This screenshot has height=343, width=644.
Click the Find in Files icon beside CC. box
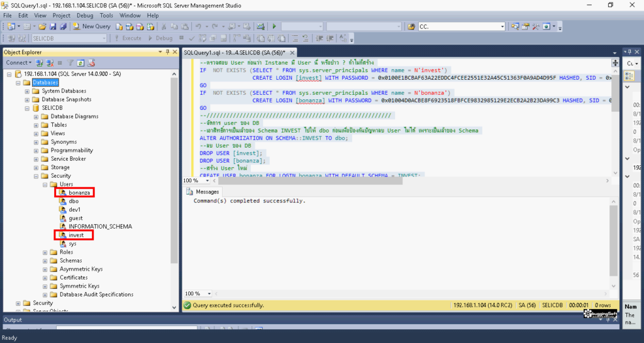pos(411,26)
